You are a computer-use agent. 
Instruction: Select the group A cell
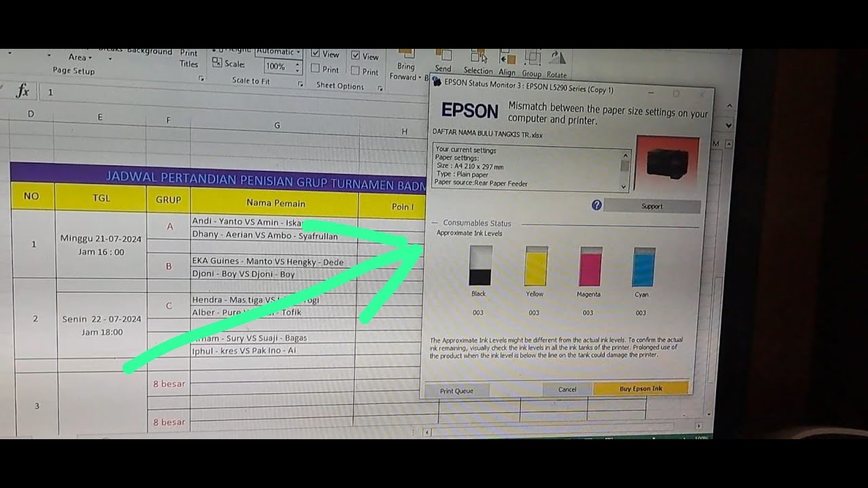(x=169, y=226)
